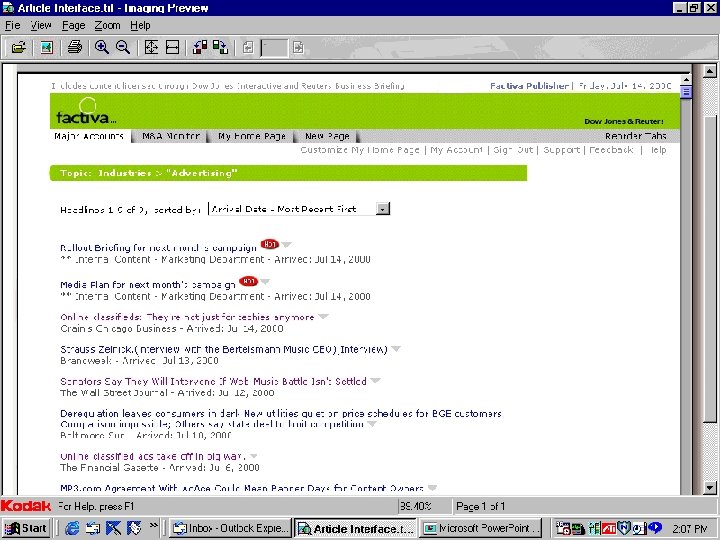This screenshot has height=540, width=720.
Task: Go to the previous page arrow icon
Action: coord(248,47)
